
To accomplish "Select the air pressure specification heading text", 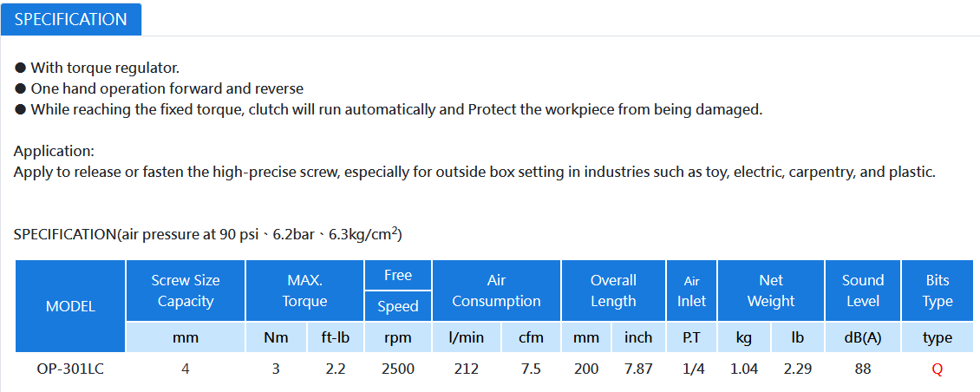I will click(x=207, y=234).
